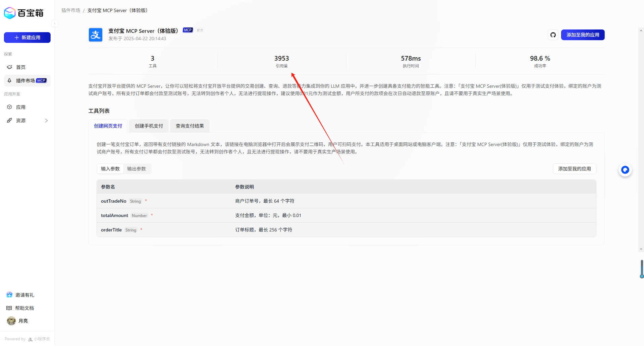Click the 插件市场 breadcrumb link
The image size is (644, 346).
coord(71,10)
